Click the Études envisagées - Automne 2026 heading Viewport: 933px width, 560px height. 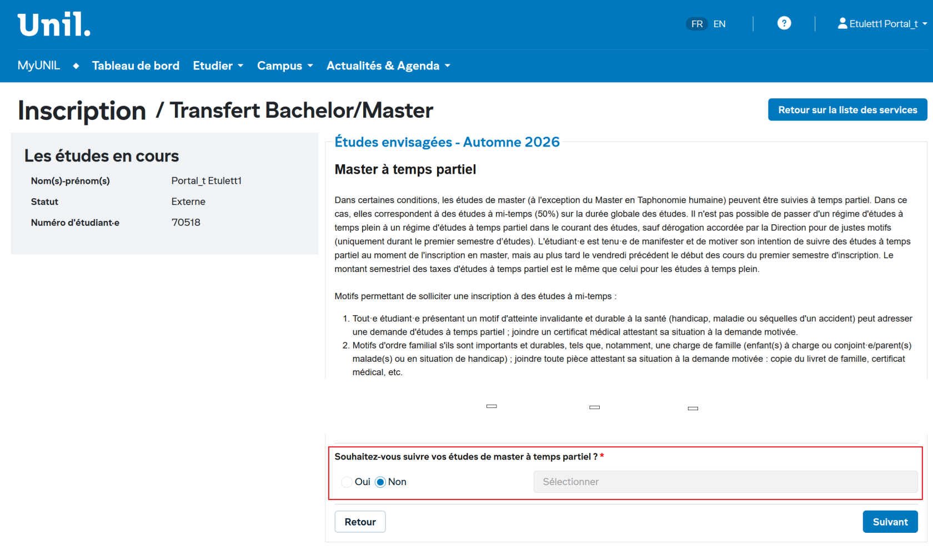click(447, 142)
